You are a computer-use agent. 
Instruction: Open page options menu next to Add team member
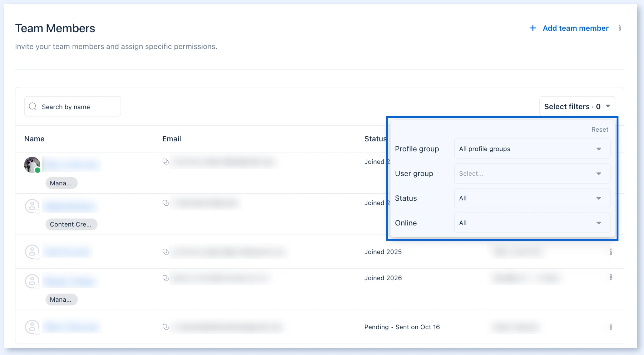620,28
